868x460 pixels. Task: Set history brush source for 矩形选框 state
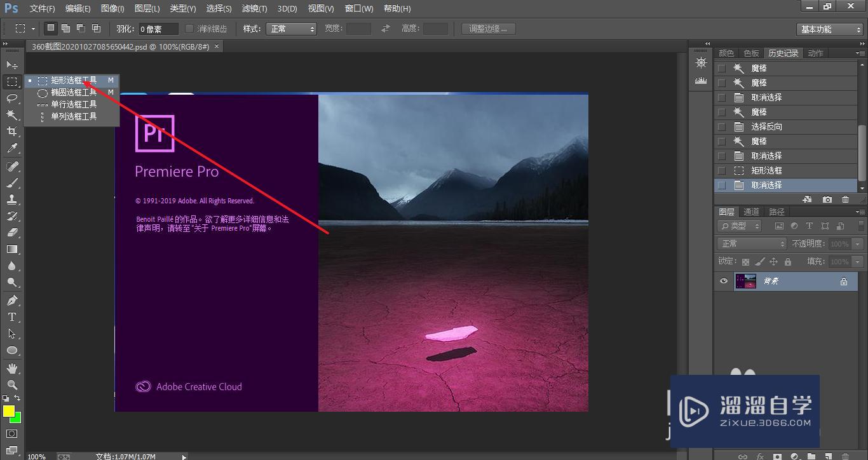721,170
